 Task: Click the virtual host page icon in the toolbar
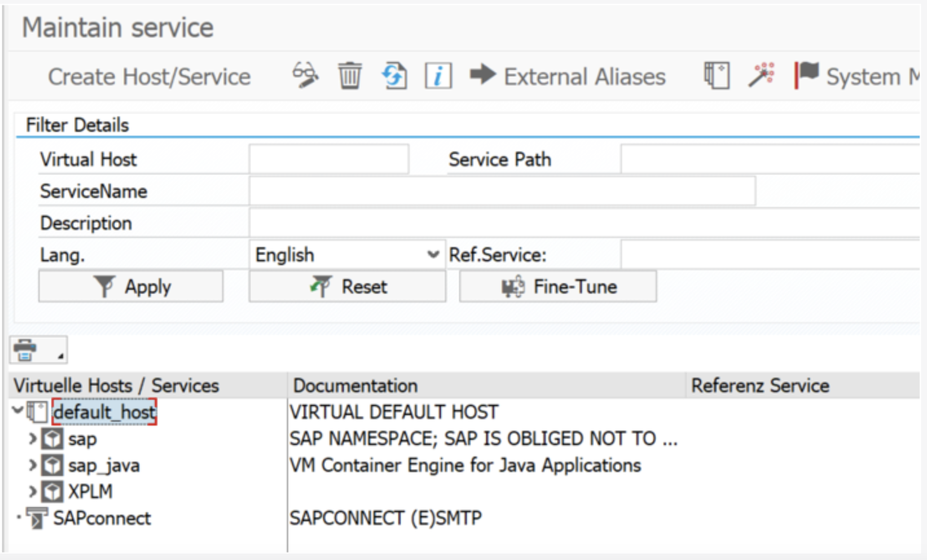pyautogui.click(x=716, y=76)
